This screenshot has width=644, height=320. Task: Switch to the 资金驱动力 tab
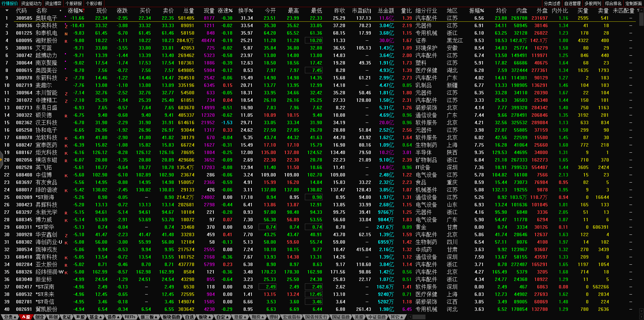pyautogui.click(x=31, y=3)
